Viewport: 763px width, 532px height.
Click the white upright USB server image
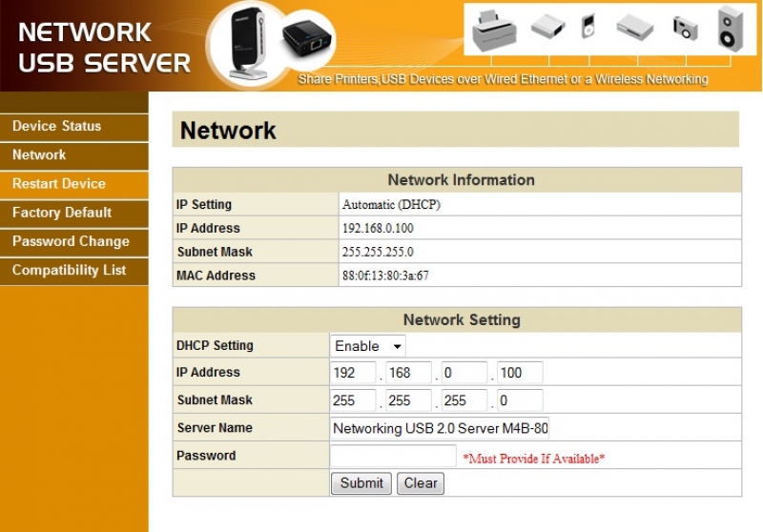pos(246,43)
